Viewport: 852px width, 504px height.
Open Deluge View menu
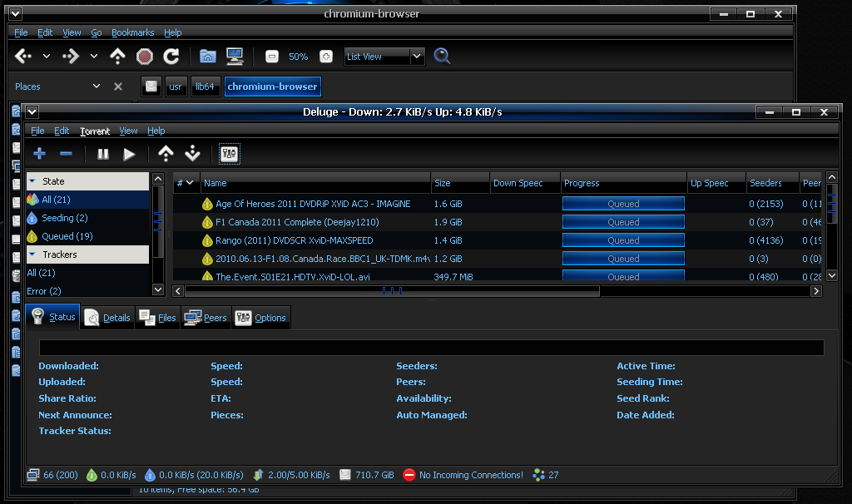pyautogui.click(x=128, y=131)
